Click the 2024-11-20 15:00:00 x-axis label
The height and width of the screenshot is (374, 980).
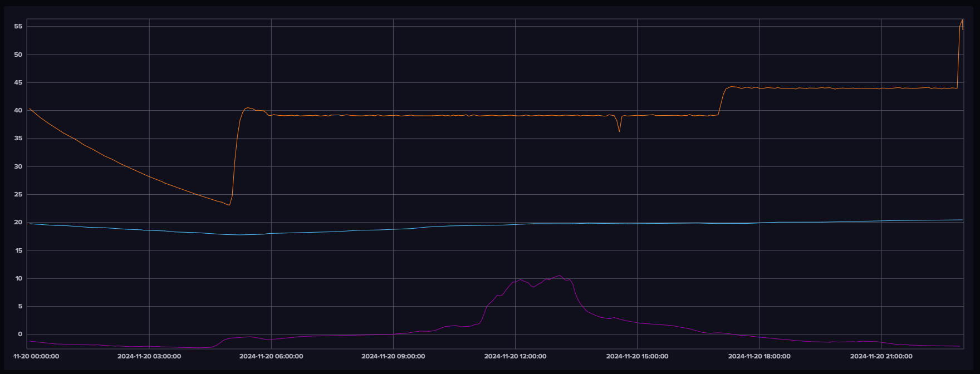point(637,356)
